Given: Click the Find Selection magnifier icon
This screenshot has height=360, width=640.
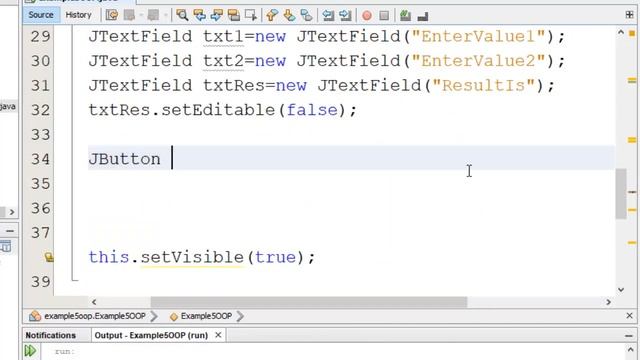Looking at the screenshot, I should click(182, 16).
